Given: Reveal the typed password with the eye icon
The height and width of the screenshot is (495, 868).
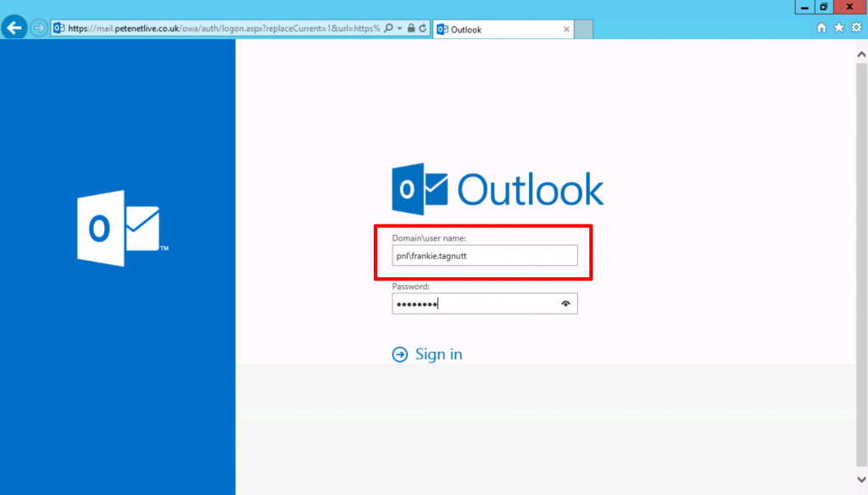Looking at the screenshot, I should click(x=566, y=303).
